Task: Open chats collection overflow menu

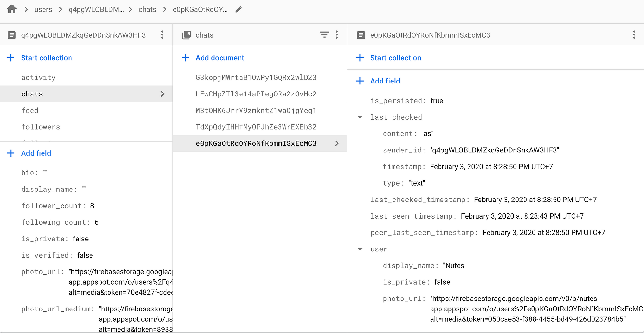Action: click(337, 35)
